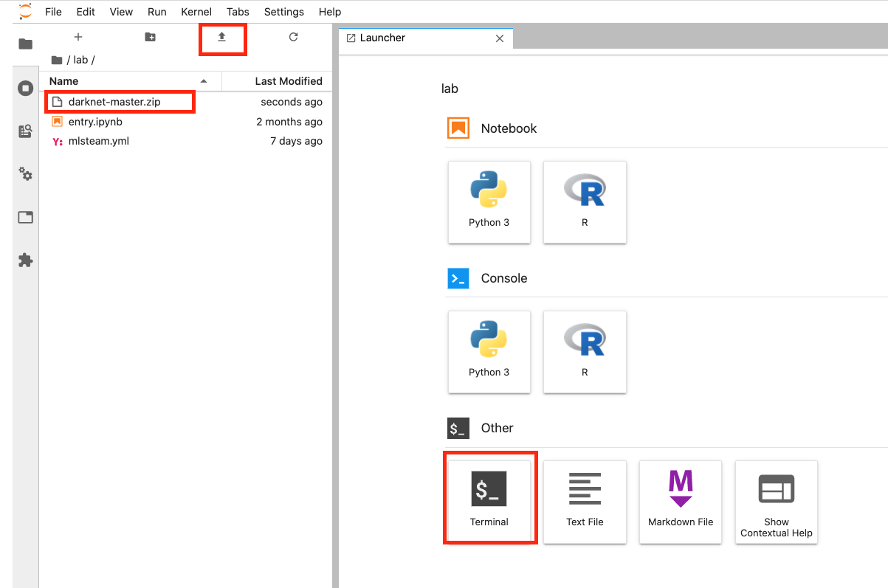Close the Launcher tab
The image size is (888, 588).
click(x=500, y=38)
